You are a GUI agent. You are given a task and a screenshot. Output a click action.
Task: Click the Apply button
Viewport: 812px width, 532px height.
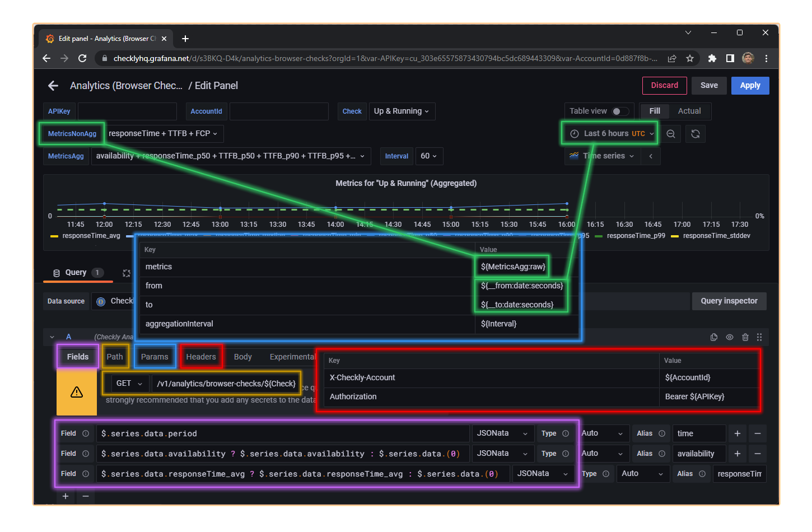click(750, 85)
